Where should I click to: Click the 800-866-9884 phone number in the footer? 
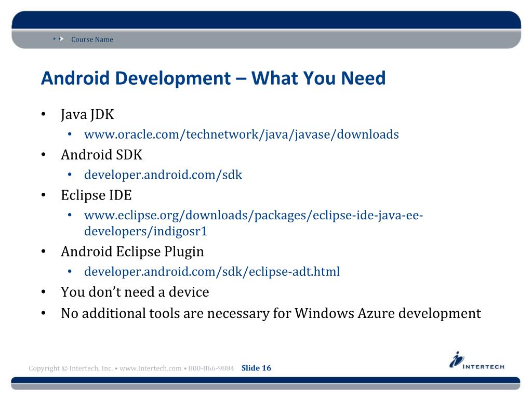point(211,368)
